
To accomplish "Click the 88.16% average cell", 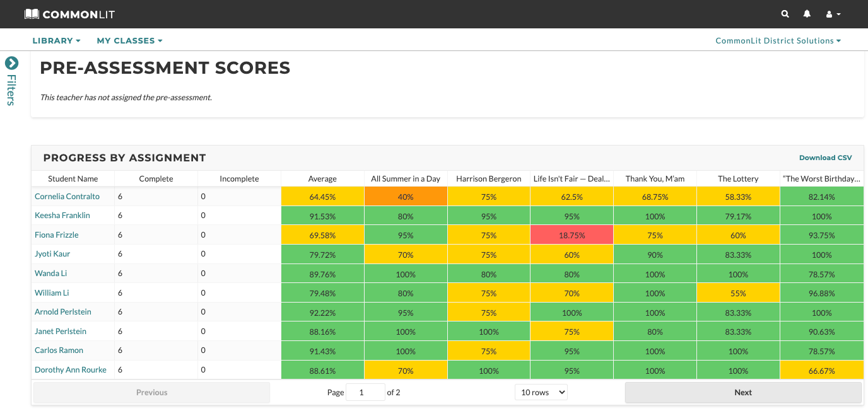I will (x=322, y=332).
